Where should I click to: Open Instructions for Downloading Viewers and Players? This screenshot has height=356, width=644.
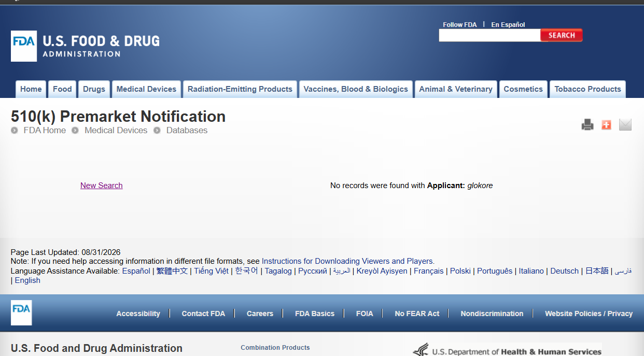click(348, 261)
